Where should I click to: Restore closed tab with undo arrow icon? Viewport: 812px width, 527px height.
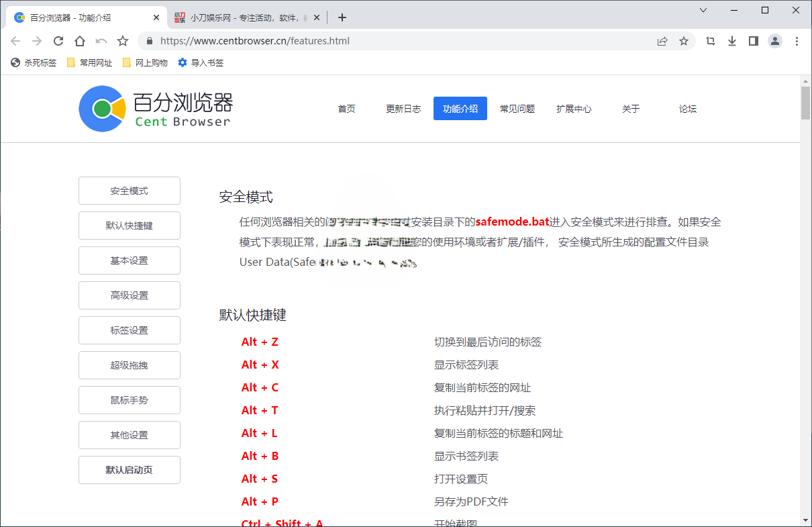click(101, 41)
